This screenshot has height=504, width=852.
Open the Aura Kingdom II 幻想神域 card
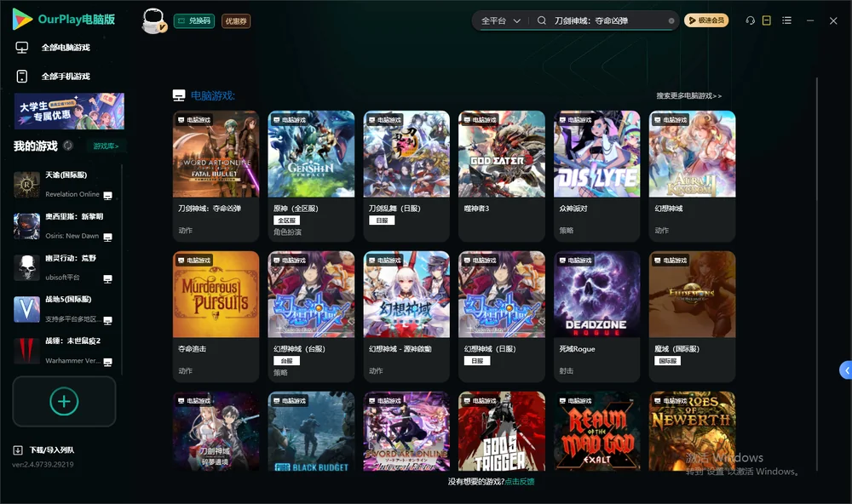[x=692, y=176]
